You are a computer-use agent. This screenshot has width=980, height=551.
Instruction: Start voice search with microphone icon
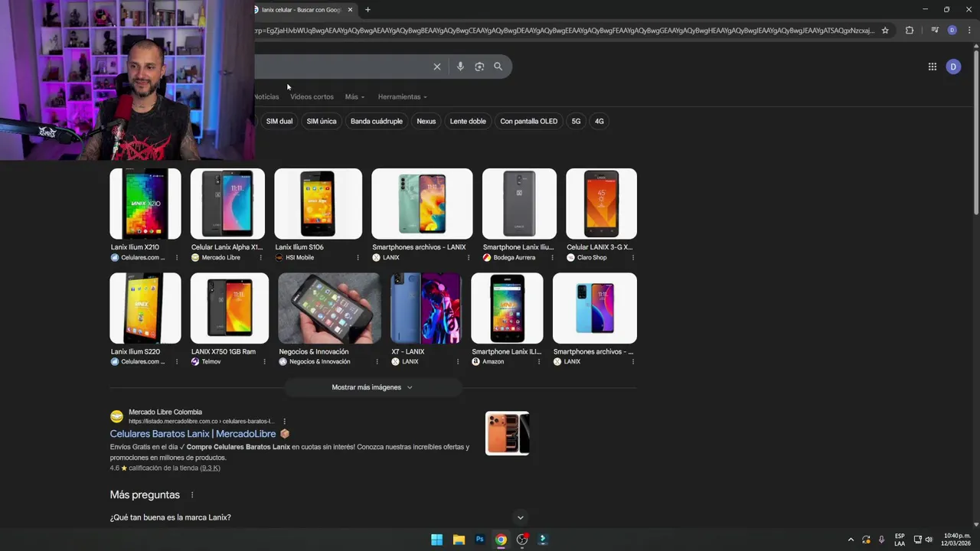click(460, 67)
